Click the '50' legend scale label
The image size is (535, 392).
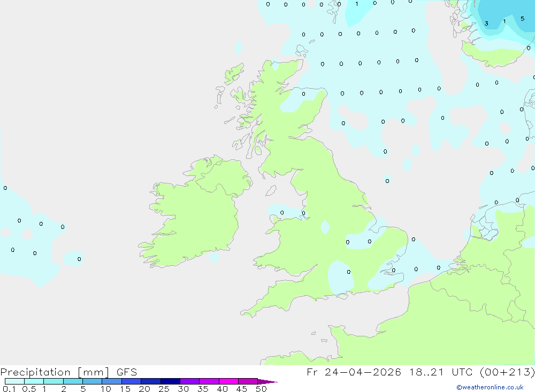pyautogui.click(x=261, y=389)
